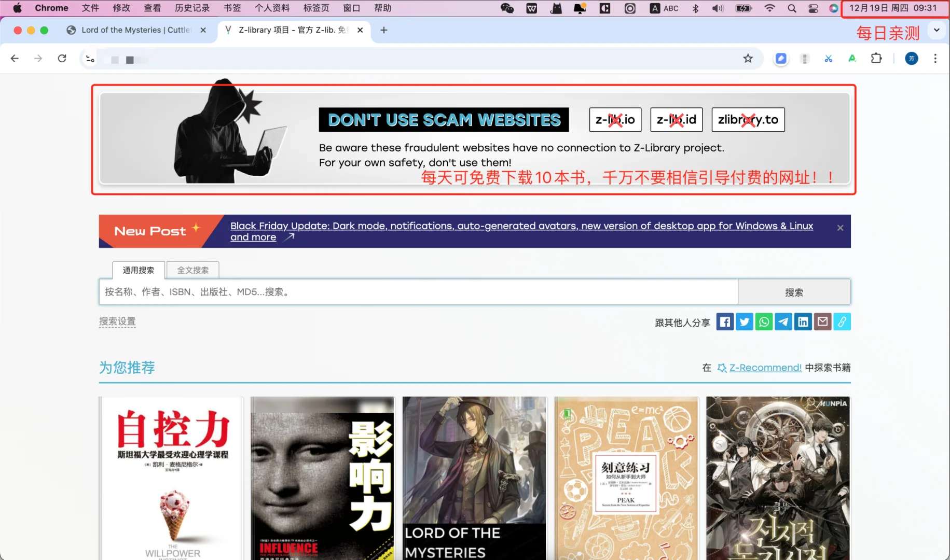Click the 搜索 button
Screen dimensions: 950x560
tap(794, 292)
